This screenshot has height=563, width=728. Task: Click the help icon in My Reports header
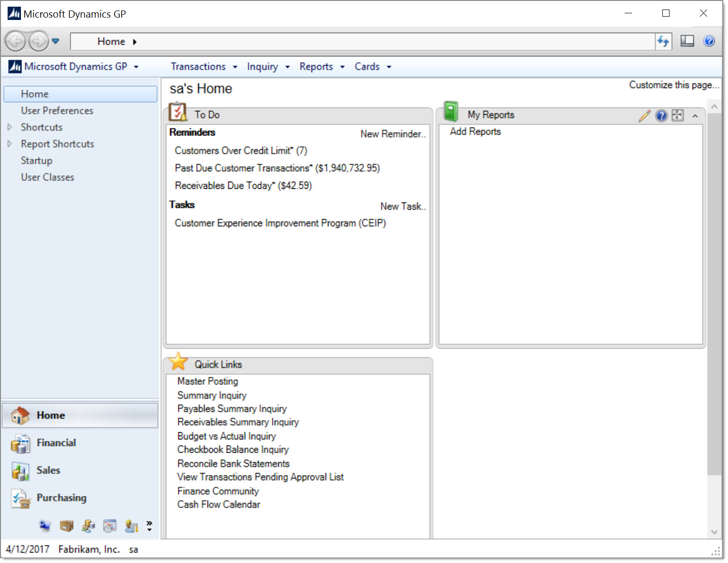661,116
